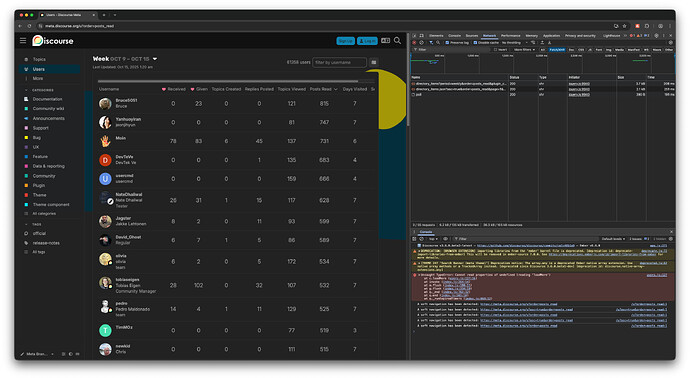Open DevTools three-dot customize menu
This screenshot has height=378, width=690.
664,36
